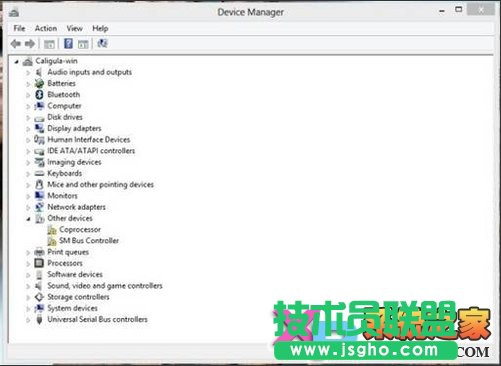501x366 pixels.
Task: Select the Batteries tree label
Action: point(61,83)
